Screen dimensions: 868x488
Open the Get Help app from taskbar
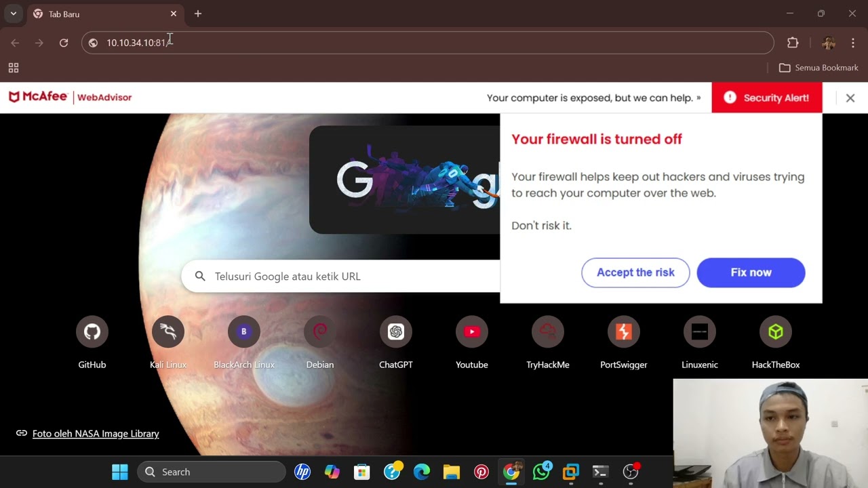392,472
